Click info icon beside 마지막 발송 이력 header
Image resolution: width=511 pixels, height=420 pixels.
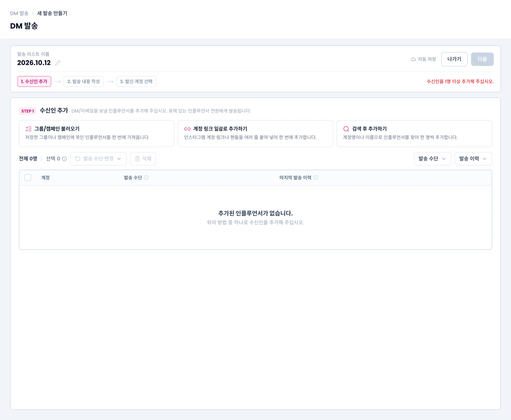316,178
